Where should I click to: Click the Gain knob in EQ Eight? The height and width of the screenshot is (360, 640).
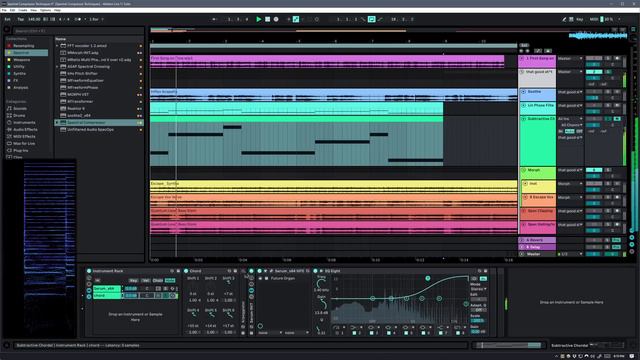pyautogui.click(x=322, y=304)
